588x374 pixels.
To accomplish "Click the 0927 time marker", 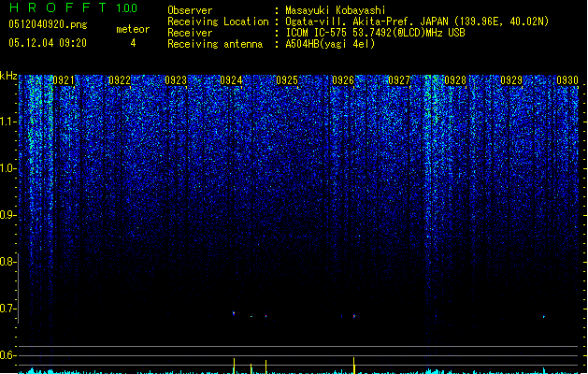I will click(x=399, y=80).
